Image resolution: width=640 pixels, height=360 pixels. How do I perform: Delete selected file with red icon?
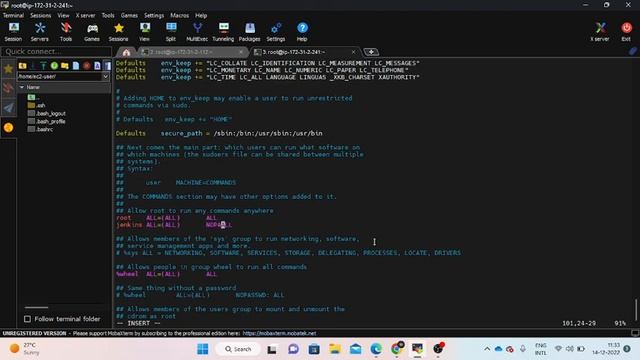click(87, 66)
